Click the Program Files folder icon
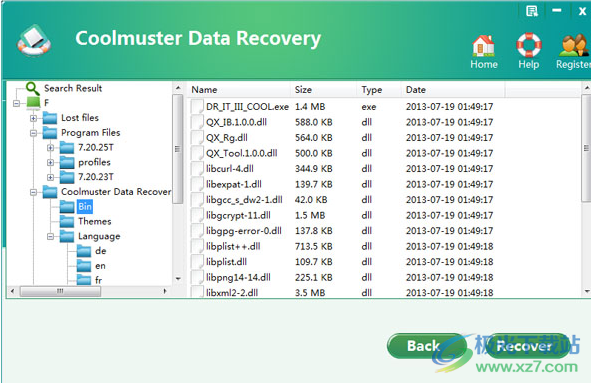The image size is (591, 383). coord(50,133)
